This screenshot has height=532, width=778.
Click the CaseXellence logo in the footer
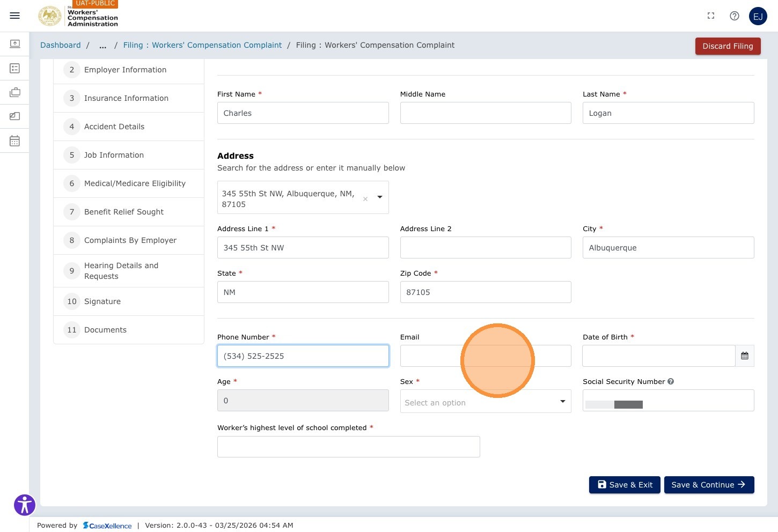(107, 526)
